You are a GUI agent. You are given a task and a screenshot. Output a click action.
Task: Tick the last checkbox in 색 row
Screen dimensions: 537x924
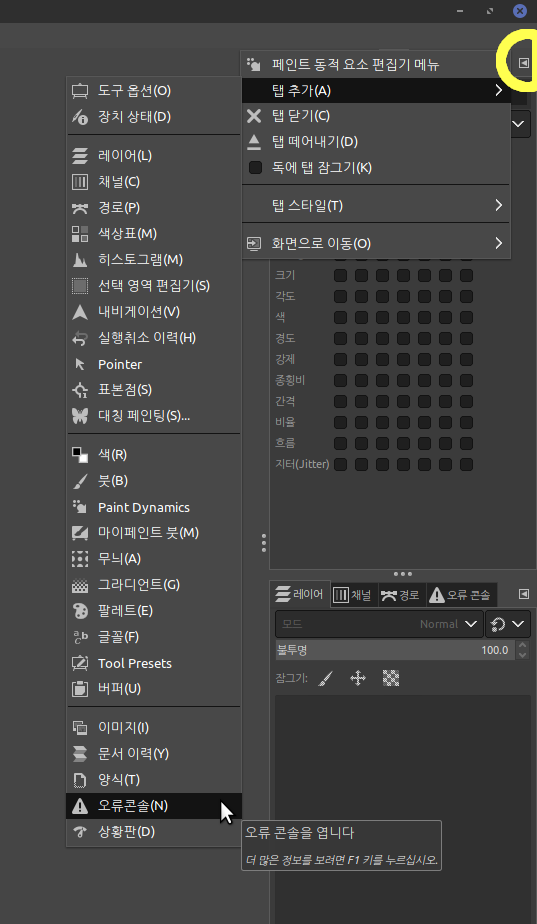click(x=466, y=318)
